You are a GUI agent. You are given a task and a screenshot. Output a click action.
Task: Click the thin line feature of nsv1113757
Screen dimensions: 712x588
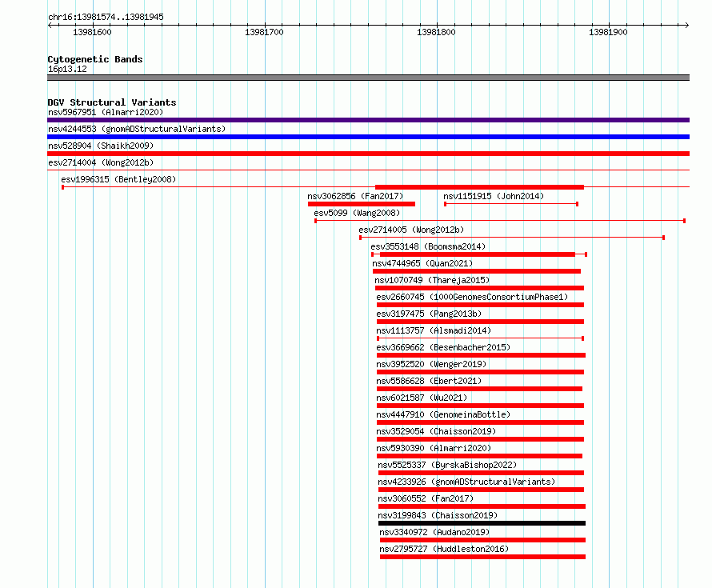[x=481, y=338]
